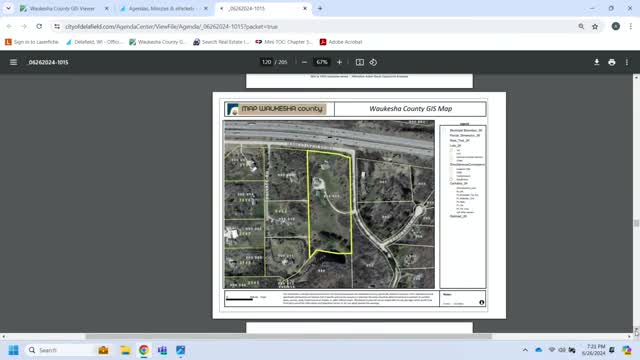Image resolution: width=640 pixels, height=360 pixels.
Task: Open Delafield, WI - Official bookmark
Action: [94, 42]
